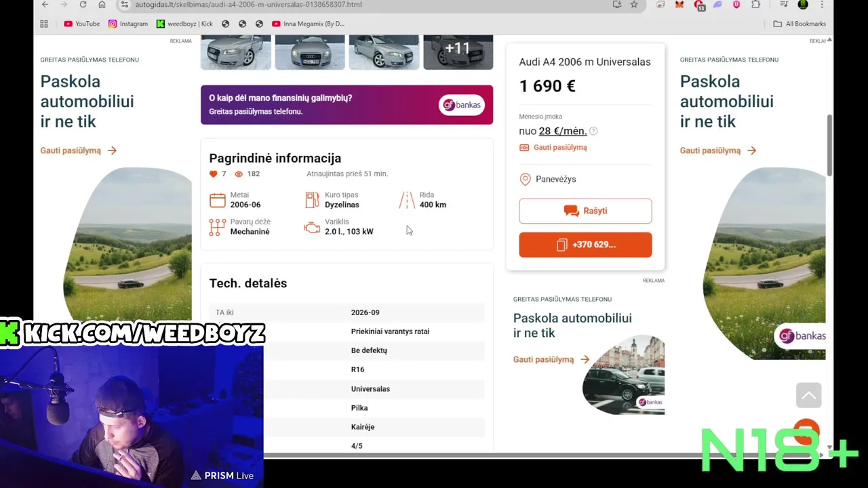
Task: Open the browser home page icon
Action: (102, 4)
